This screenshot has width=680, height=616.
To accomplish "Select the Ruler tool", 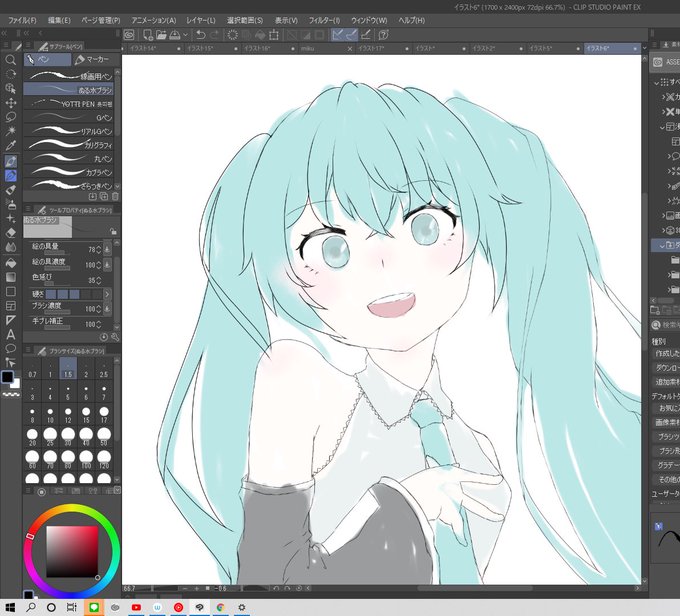I will click(x=11, y=320).
